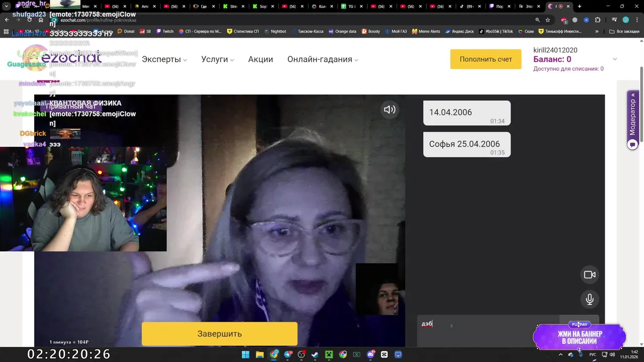Expand the Услуги menu
Screen dimensions: 644x362
pos(217,59)
